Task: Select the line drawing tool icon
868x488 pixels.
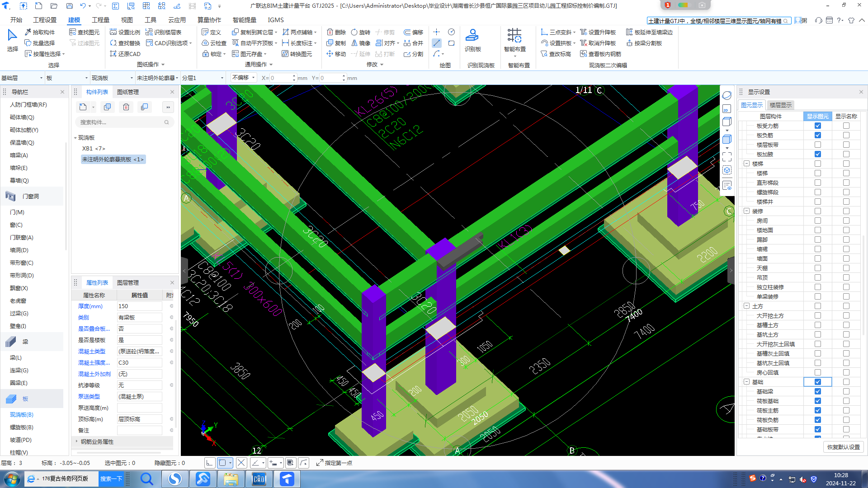Action: coord(436,43)
